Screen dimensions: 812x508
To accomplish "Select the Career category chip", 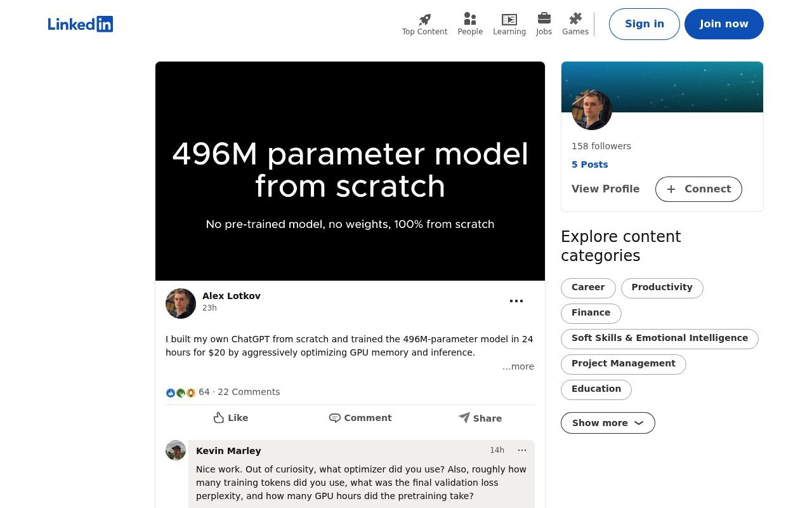I will click(588, 288).
